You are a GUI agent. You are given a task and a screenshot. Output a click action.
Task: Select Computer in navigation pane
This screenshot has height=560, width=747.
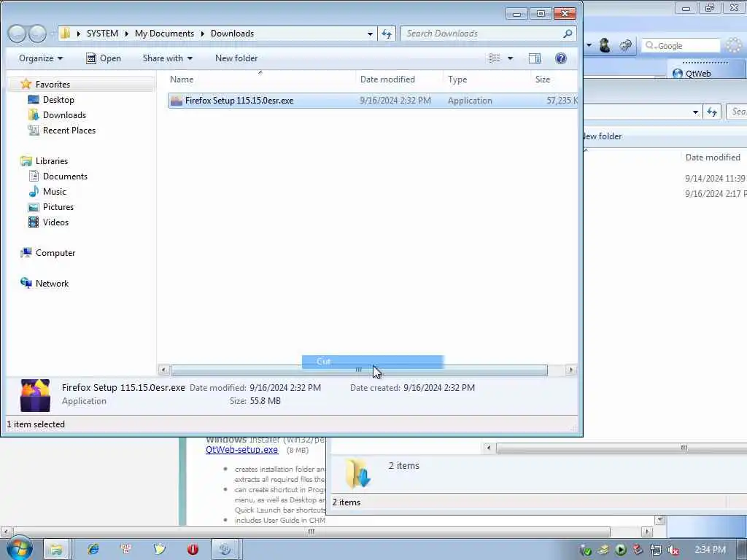click(x=55, y=253)
